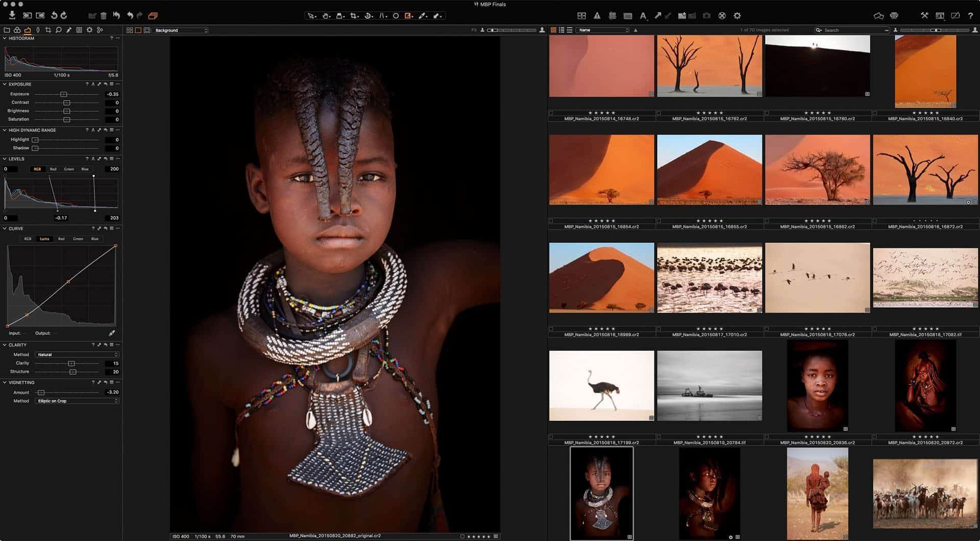
Task: Open the Background layer dropdown
Action: click(x=181, y=31)
